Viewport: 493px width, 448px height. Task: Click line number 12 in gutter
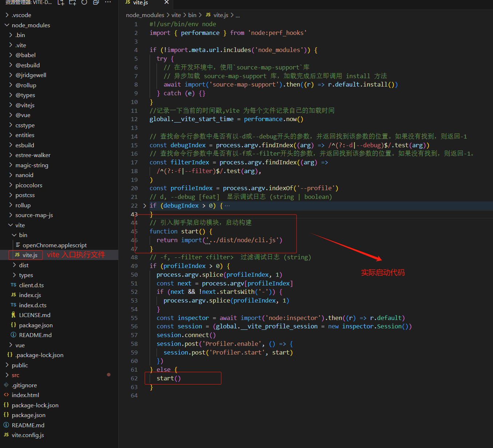134,119
